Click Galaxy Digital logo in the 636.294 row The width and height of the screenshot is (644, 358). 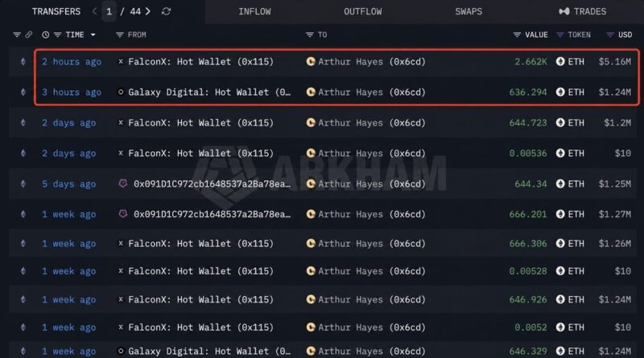click(x=121, y=92)
